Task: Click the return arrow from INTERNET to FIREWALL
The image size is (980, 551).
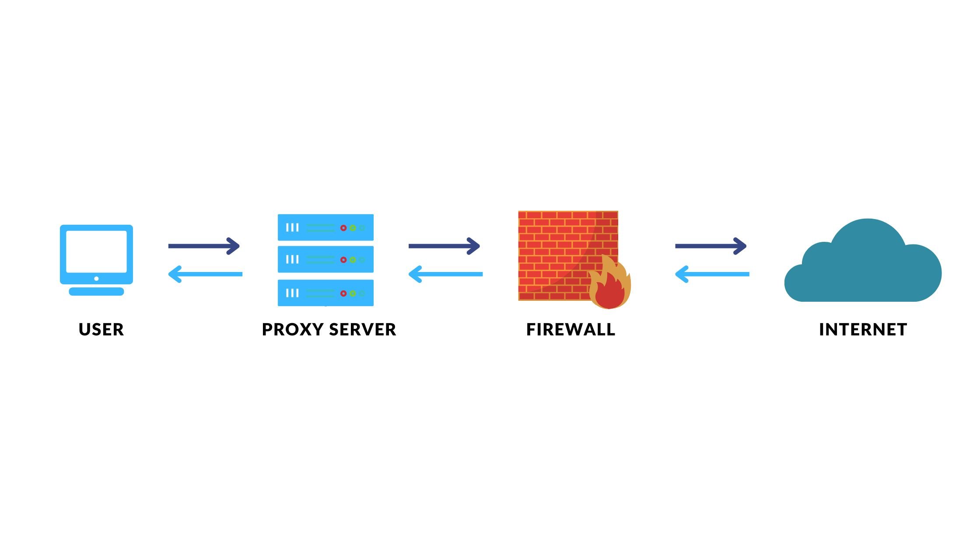Action: (x=707, y=276)
